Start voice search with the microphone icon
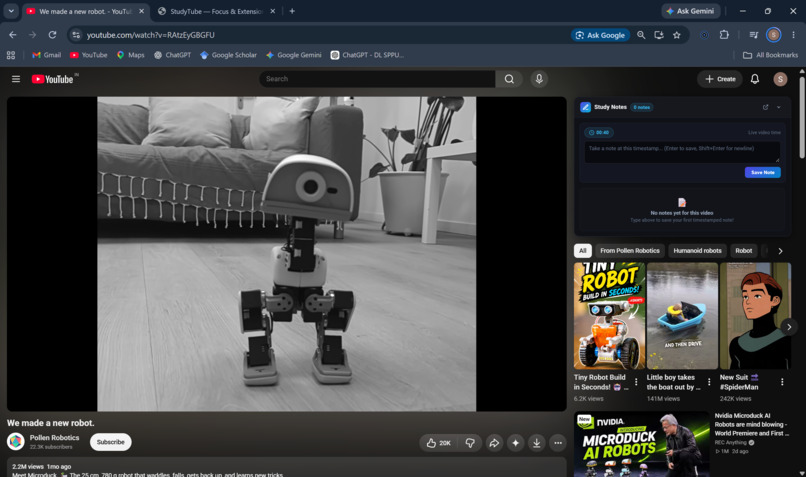Screen dimensions: 806x477 pyautogui.click(x=539, y=79)
